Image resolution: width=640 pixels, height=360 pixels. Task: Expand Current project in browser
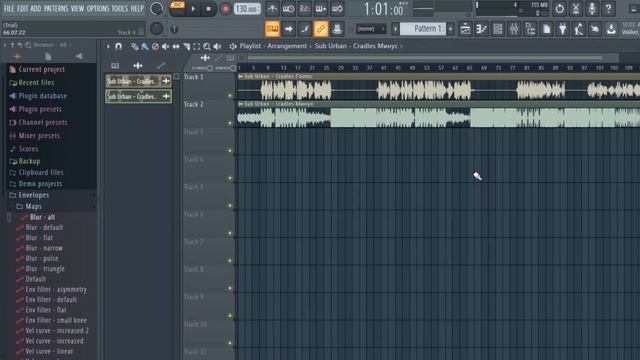(x=41, y=69)
